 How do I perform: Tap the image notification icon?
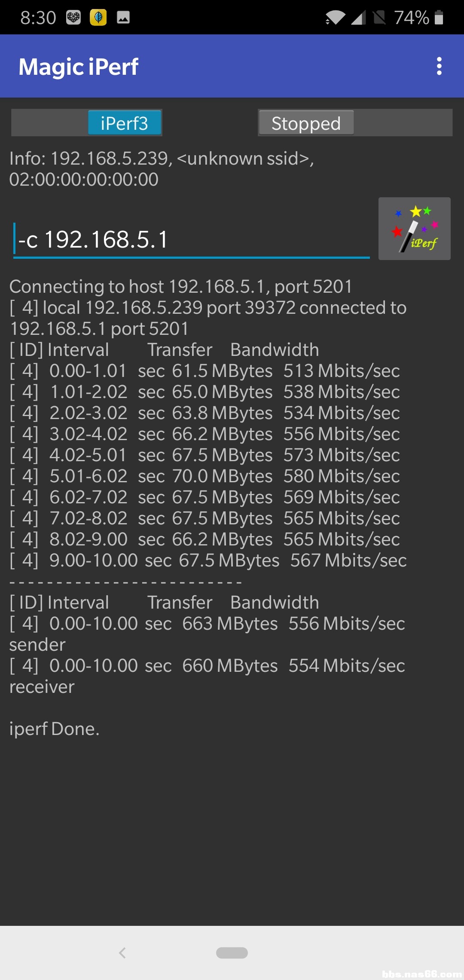[x=123, y=18]
